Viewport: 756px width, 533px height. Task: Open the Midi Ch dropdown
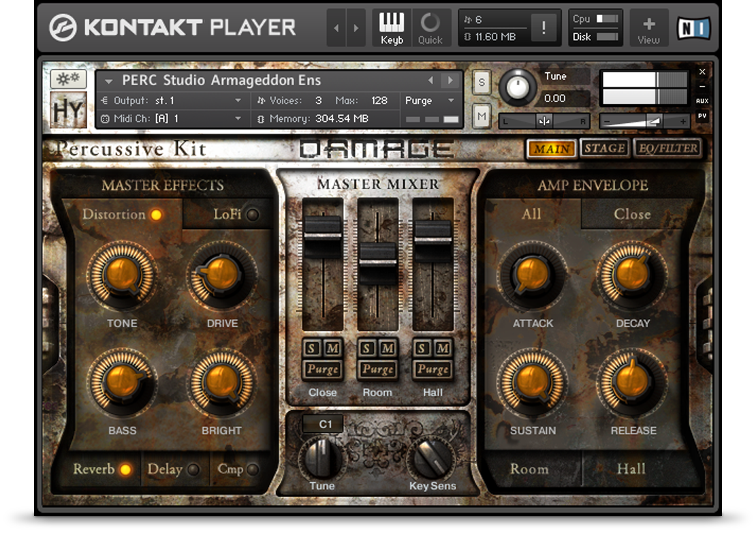(172, 118)
